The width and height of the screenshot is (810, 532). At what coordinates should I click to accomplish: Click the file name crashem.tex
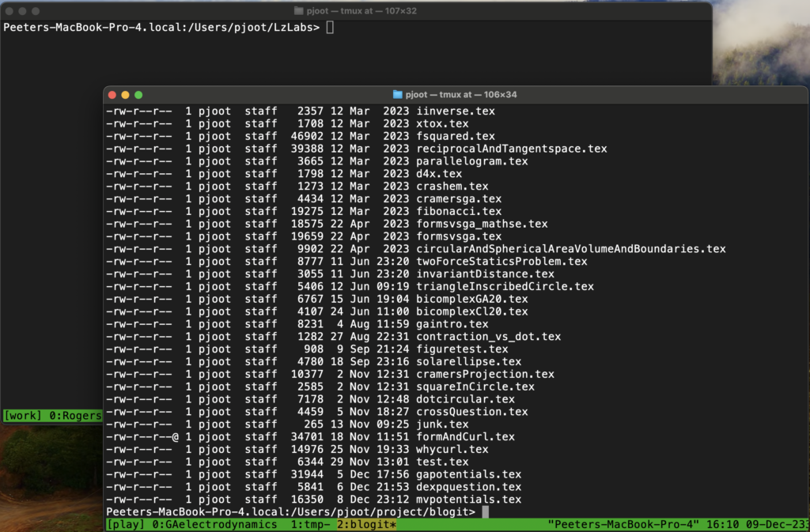click(452, 187)
